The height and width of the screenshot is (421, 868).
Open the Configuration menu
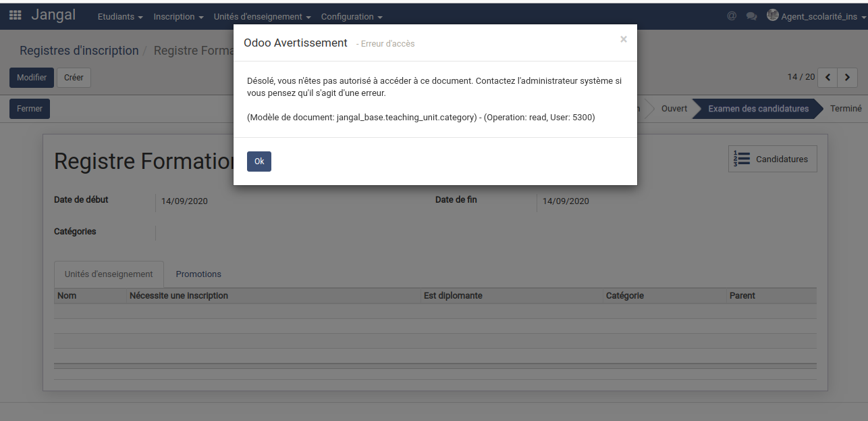click(x=352, y=16)
